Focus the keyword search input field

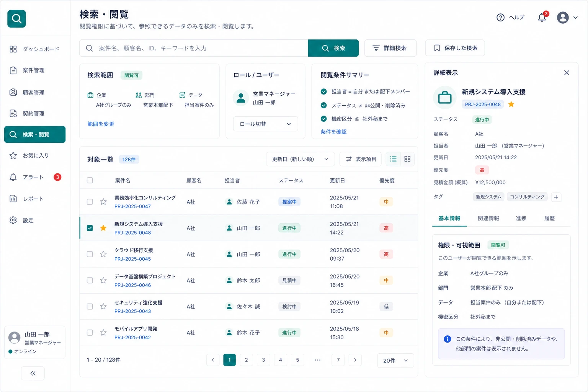194,48
